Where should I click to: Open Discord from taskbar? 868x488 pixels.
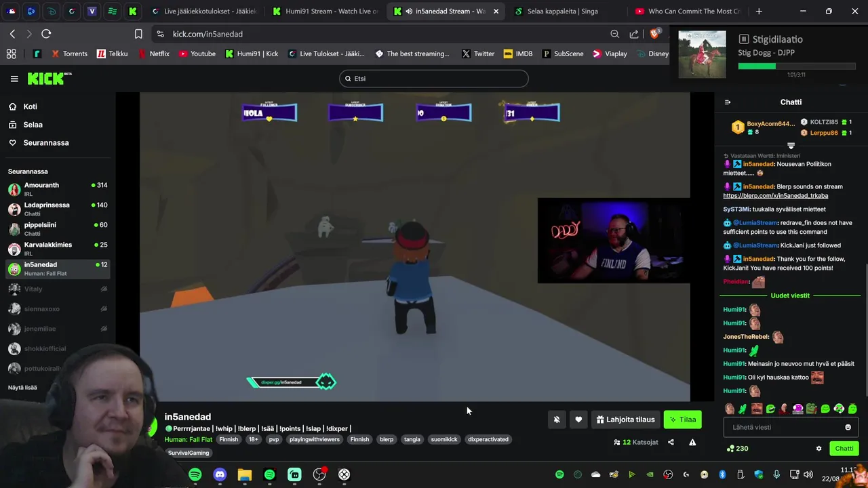(220, 475)
